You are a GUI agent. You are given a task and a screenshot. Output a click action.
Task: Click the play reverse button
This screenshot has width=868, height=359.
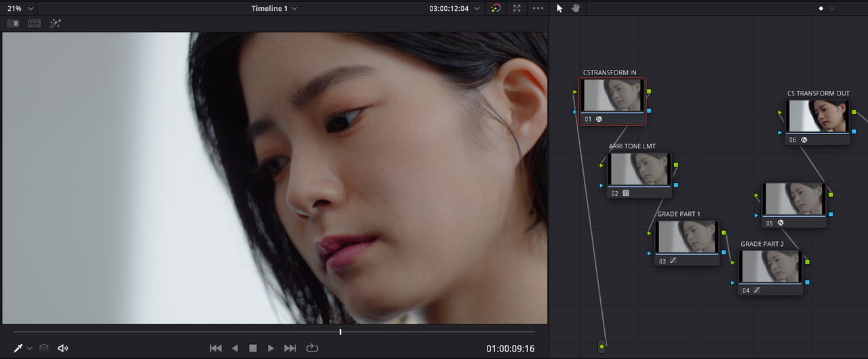point(235,348)
